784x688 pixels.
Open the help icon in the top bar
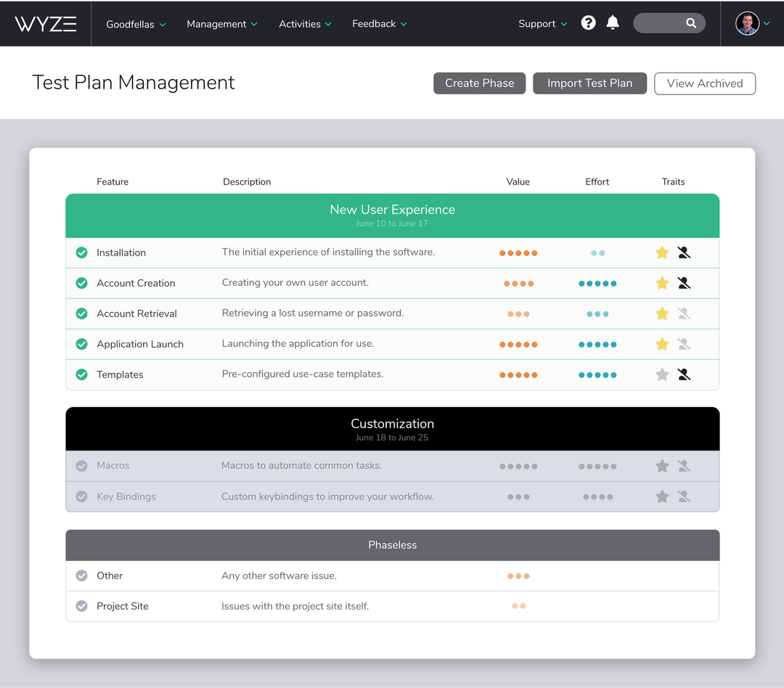coord(588,22)
